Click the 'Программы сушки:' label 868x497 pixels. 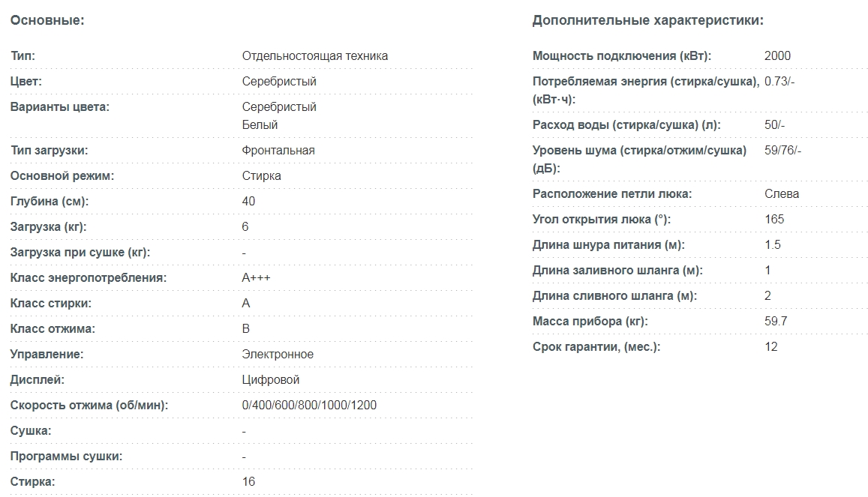coord(66,456)
